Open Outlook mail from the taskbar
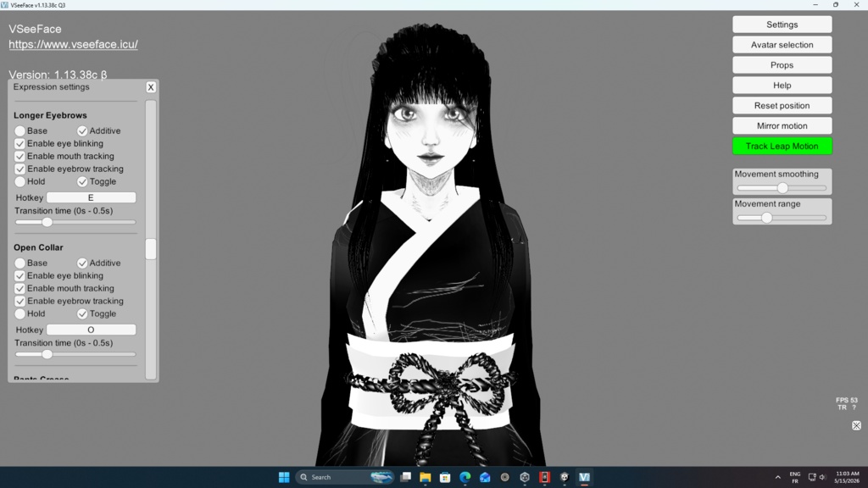868x488 pixels. tap(485, 477)
